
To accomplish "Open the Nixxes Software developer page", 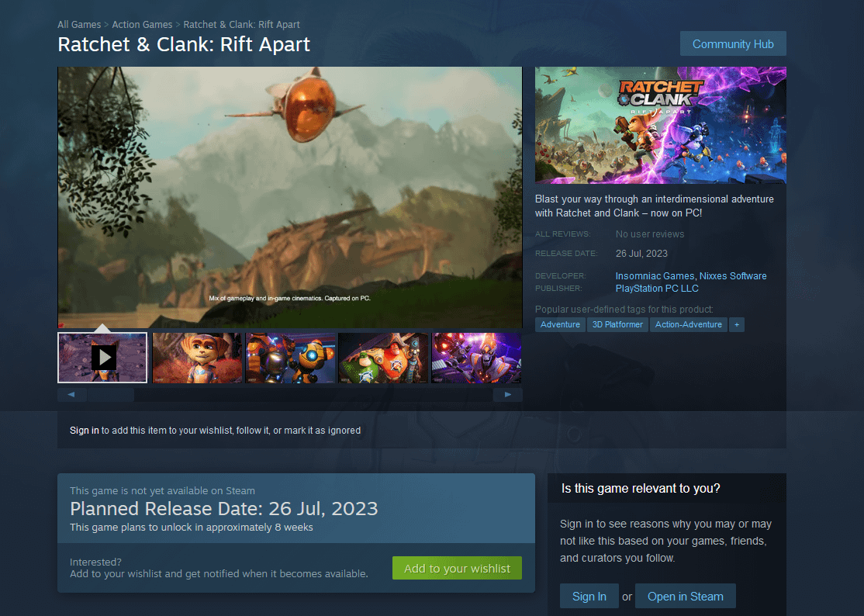I will 733,275.
